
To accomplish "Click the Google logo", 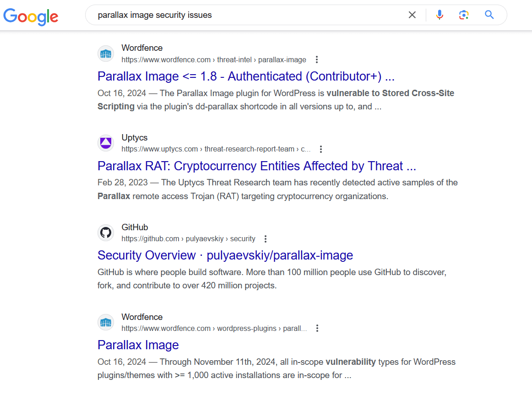I will (31, 16).
